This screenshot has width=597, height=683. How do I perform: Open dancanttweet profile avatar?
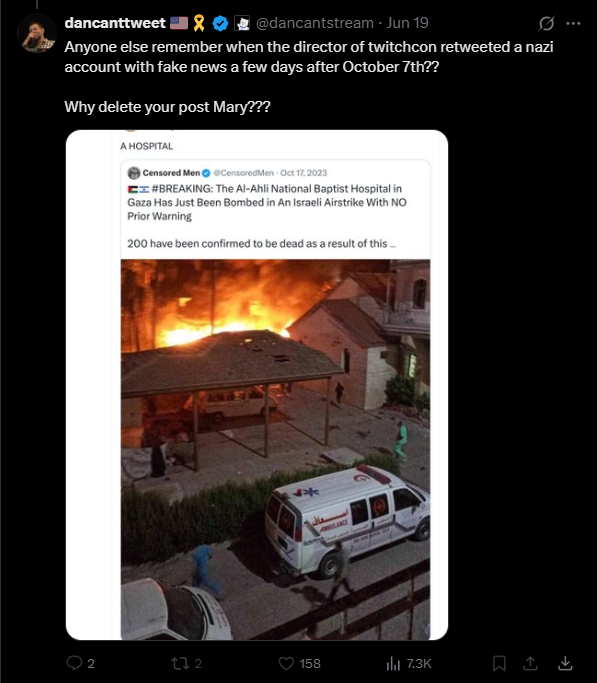click(x=37, y=33)
